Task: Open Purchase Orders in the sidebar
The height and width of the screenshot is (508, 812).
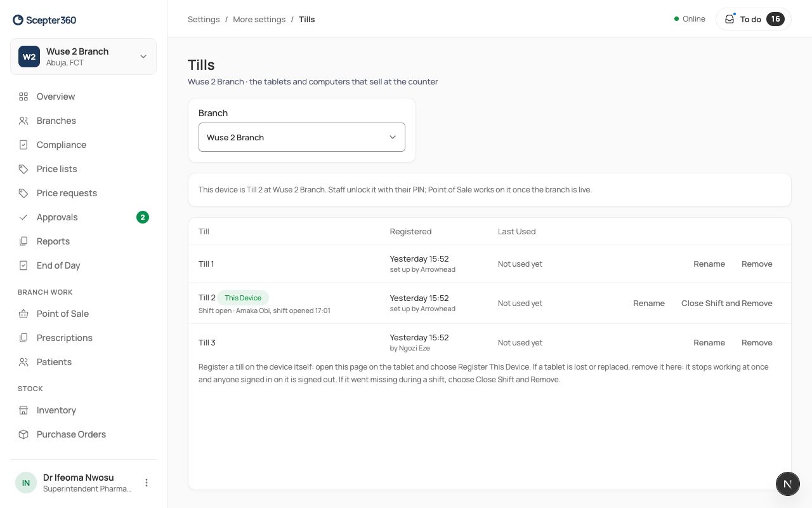Action: point(83,434)
